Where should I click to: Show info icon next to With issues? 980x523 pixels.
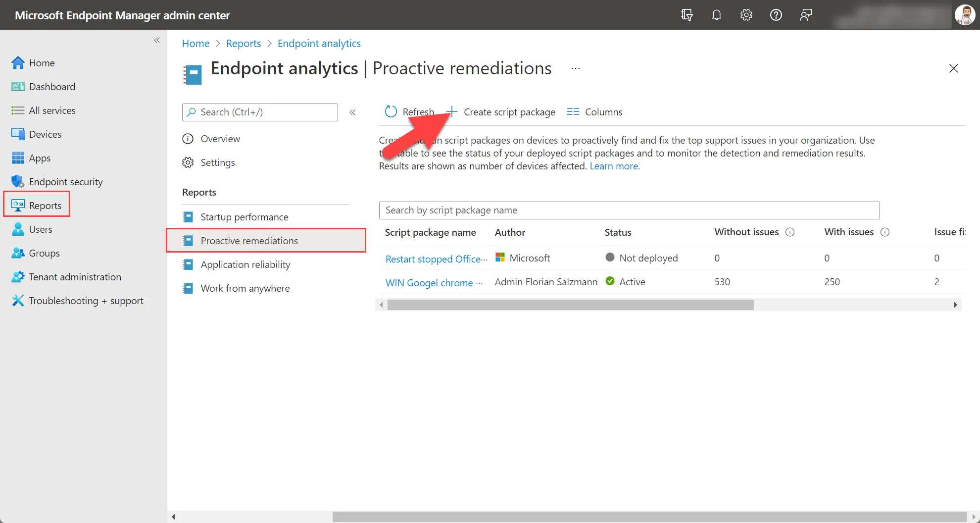pos(885,232)
